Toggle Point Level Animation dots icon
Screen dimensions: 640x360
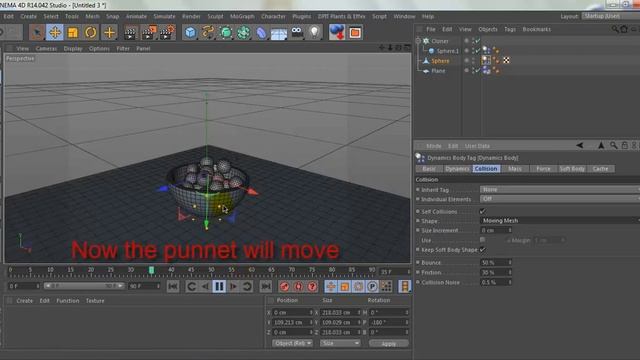tap(386, 287)
